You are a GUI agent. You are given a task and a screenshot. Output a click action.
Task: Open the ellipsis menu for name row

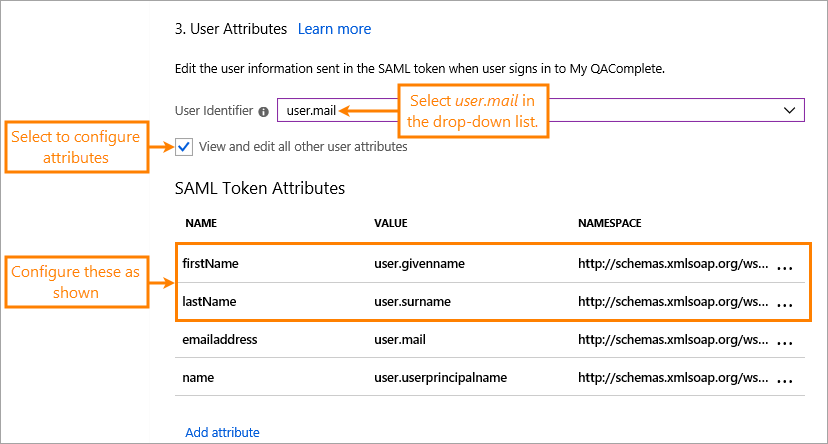click(784, 379)
